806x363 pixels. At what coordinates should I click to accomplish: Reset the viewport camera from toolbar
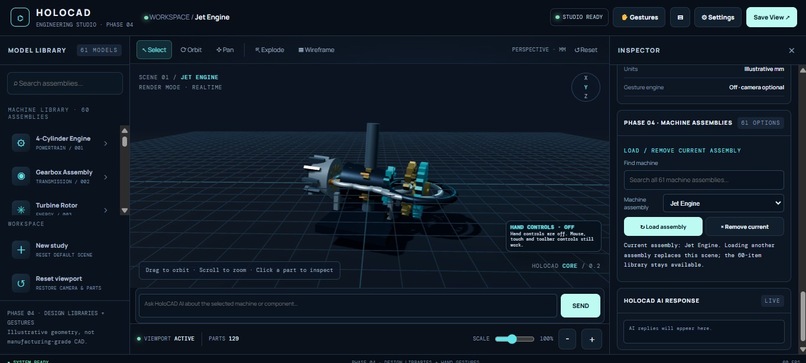pos(586,50)
